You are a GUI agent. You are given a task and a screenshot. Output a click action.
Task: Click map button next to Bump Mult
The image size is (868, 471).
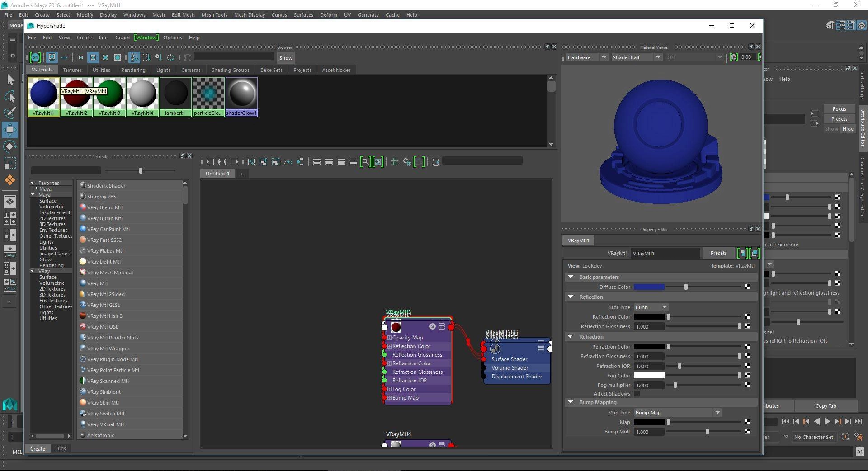click(x=747, y=432)
